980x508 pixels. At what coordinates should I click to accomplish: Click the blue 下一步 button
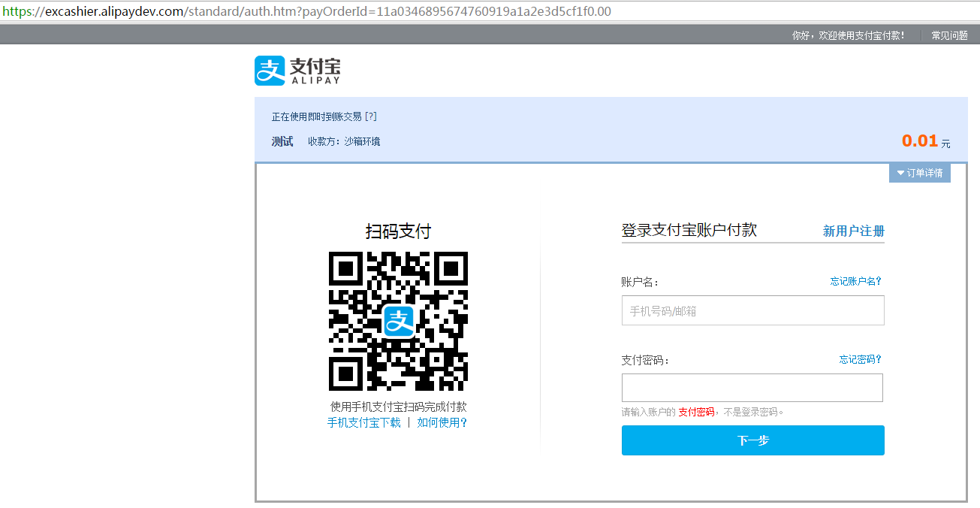tap(752, 440)
